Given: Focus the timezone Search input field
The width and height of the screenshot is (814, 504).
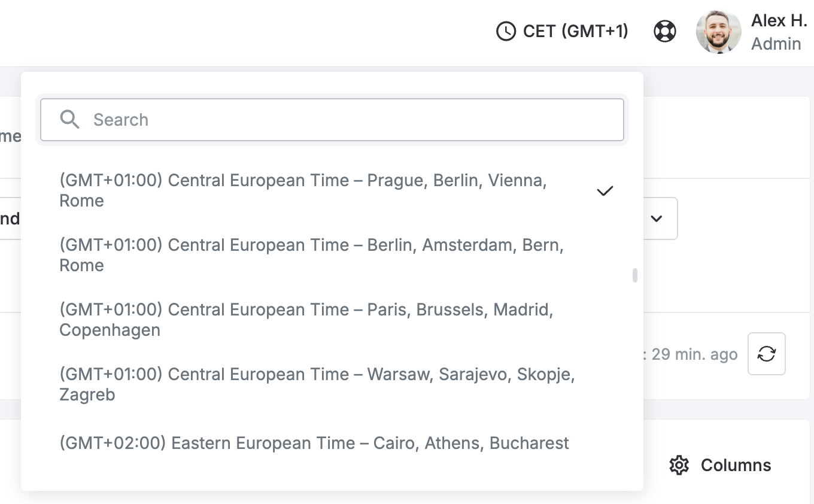Looking at the screenshot, I should pos(332,120).
